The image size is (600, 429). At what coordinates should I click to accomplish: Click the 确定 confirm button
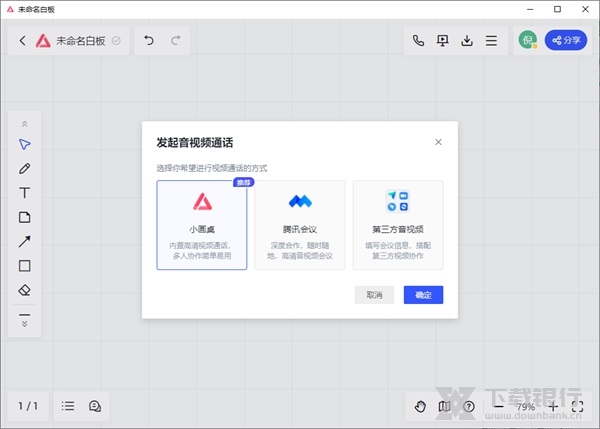423,295
